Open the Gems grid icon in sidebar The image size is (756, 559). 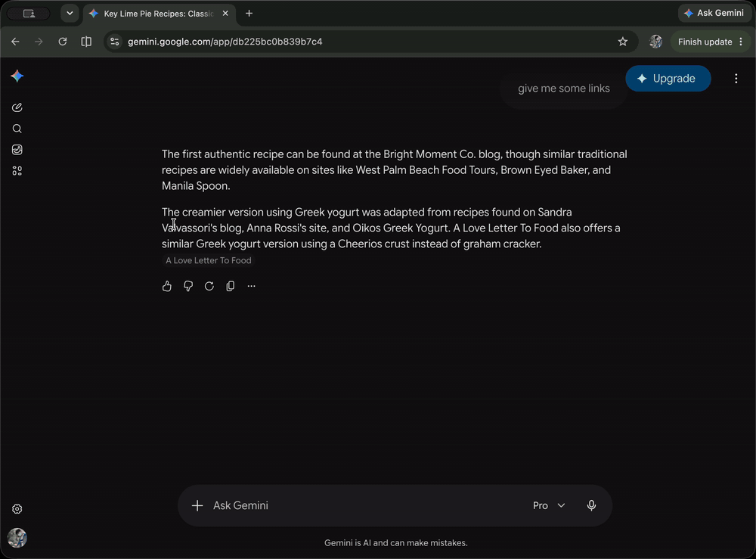point(17,171)
